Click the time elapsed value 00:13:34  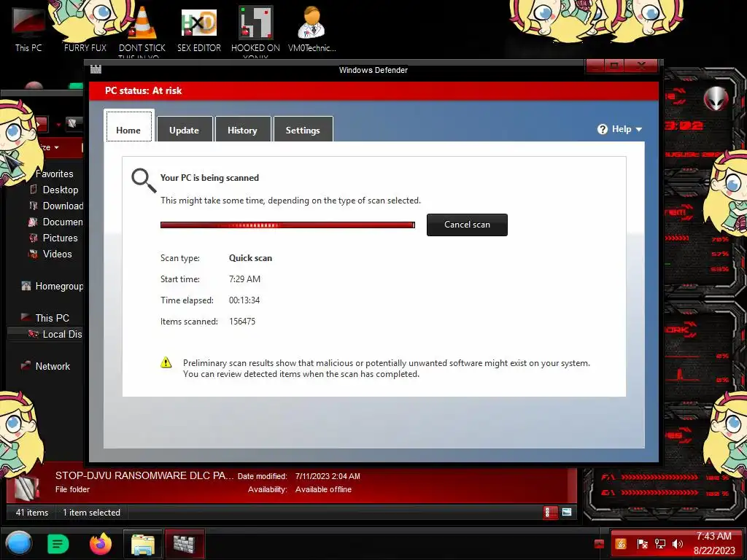click(x=244, y=300)
